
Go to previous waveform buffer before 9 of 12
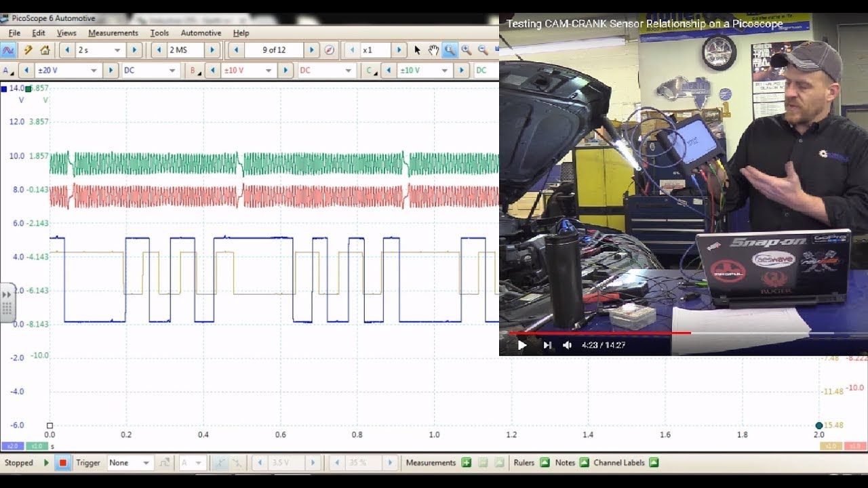click(236, 50)
